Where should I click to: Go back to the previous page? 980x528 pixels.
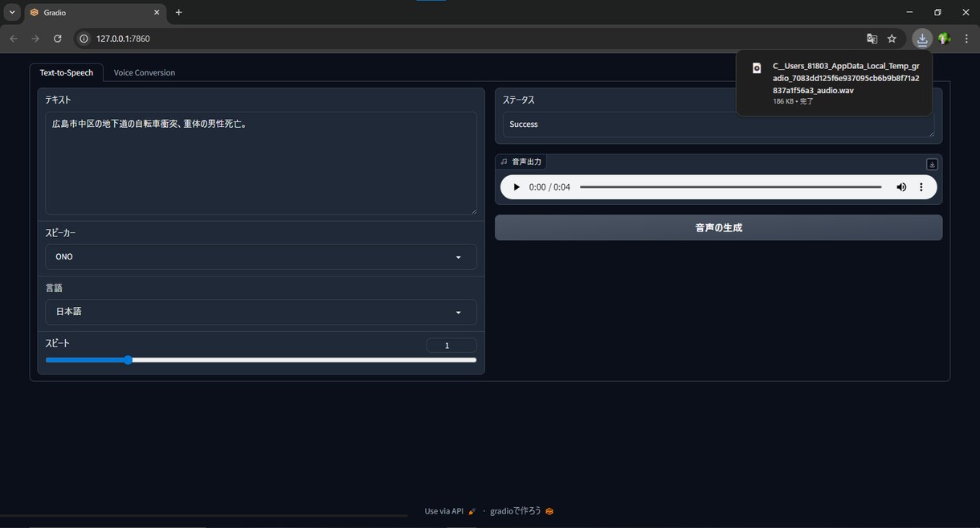[13, 39]
